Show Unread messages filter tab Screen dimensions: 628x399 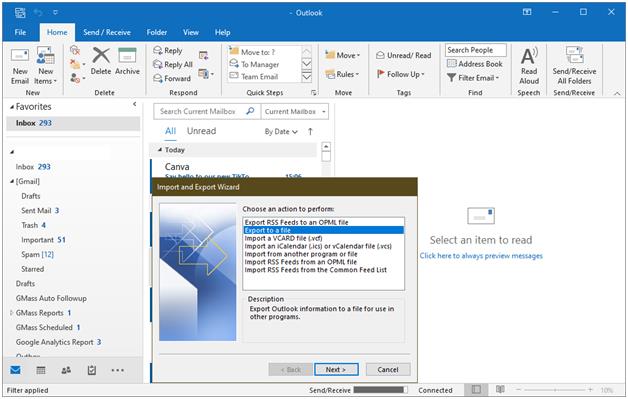(201, 131)
